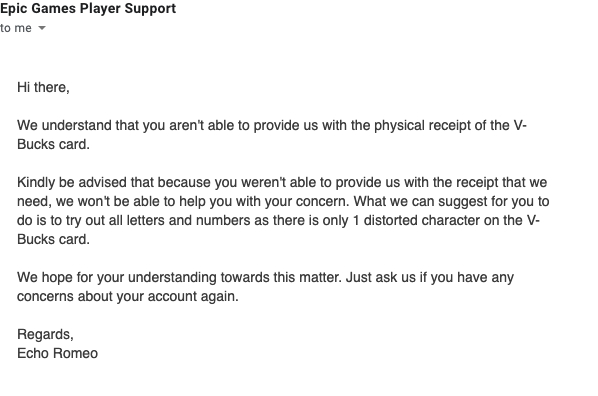The height and width of the screenshot is (396, 598).
Task: Click the "Echo Romeo" signature name
Action: tap(58, 353)
